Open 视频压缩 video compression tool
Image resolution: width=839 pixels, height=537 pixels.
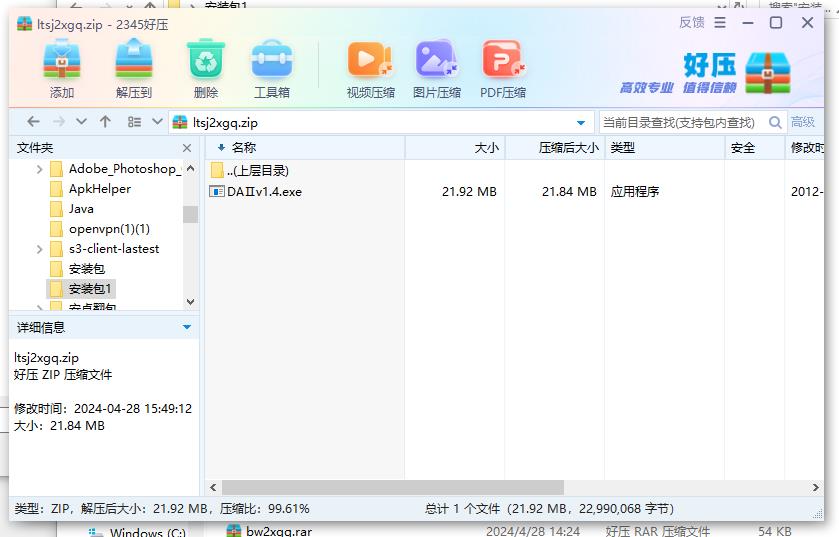click(x=370, y=69)
